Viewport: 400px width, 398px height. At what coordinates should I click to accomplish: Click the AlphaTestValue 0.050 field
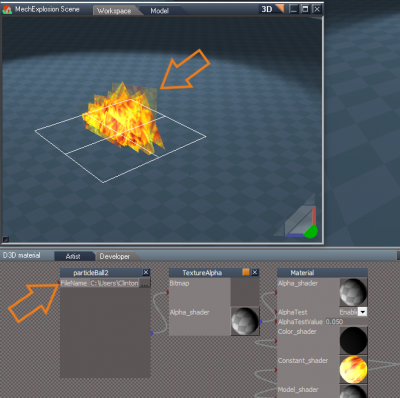[x=346, y=322]
